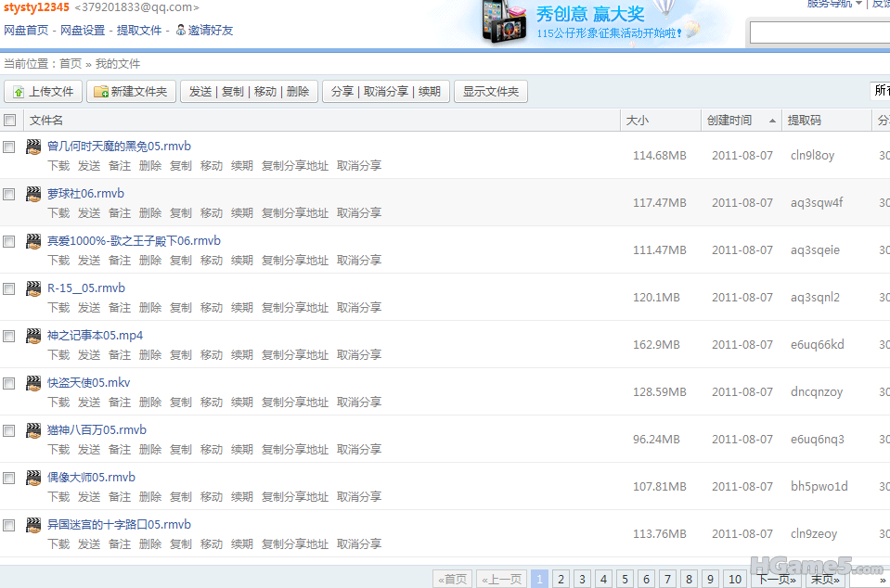
Task: Click the file icon beside 偶像大师05.rmvb
Action: click(33, 478)
